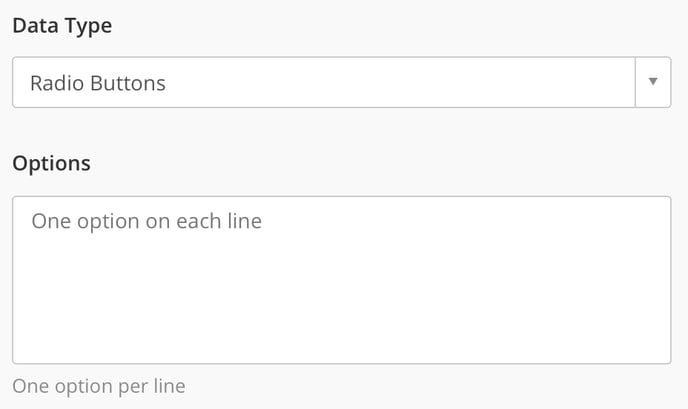Click the empty area inside Options textarea
The image size is (688, 409).
[400, 310]
